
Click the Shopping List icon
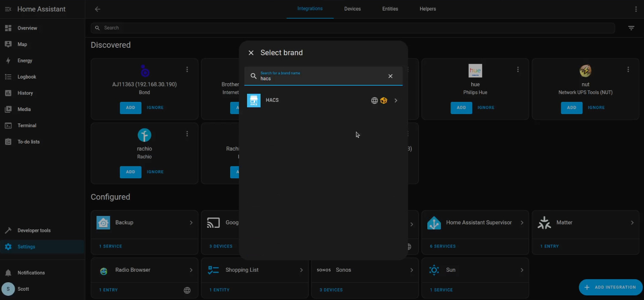coord(213,270)
